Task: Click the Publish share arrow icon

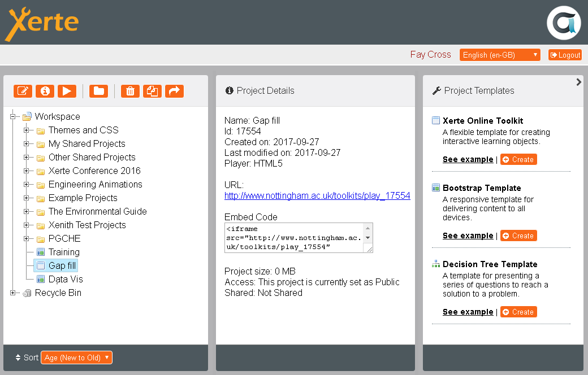Action: click(x=174, y=91)
